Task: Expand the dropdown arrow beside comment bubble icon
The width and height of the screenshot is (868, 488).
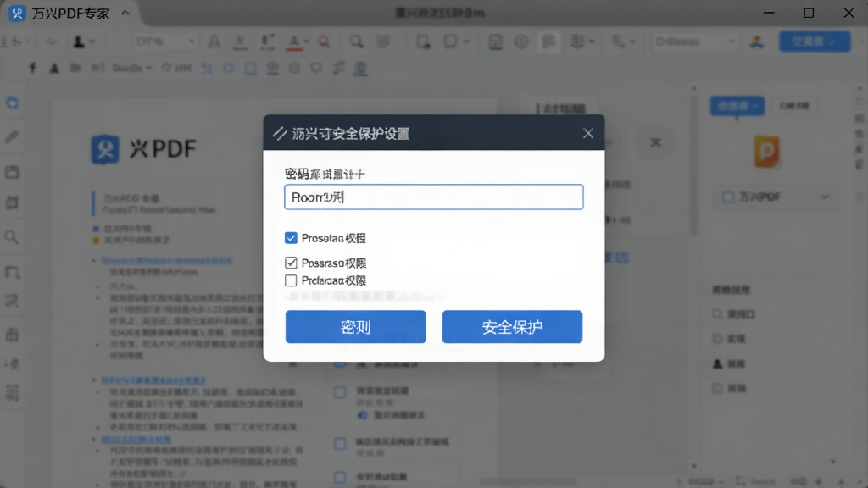Action: click(466, 42)
